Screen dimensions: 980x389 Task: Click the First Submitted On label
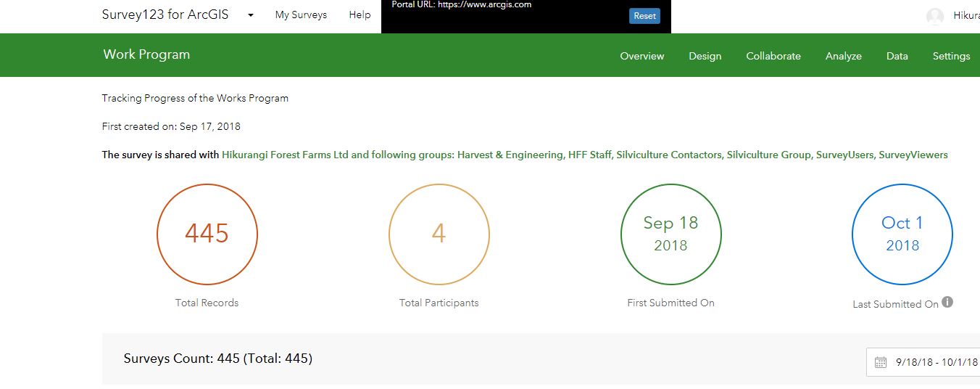[x=670, y=303]
